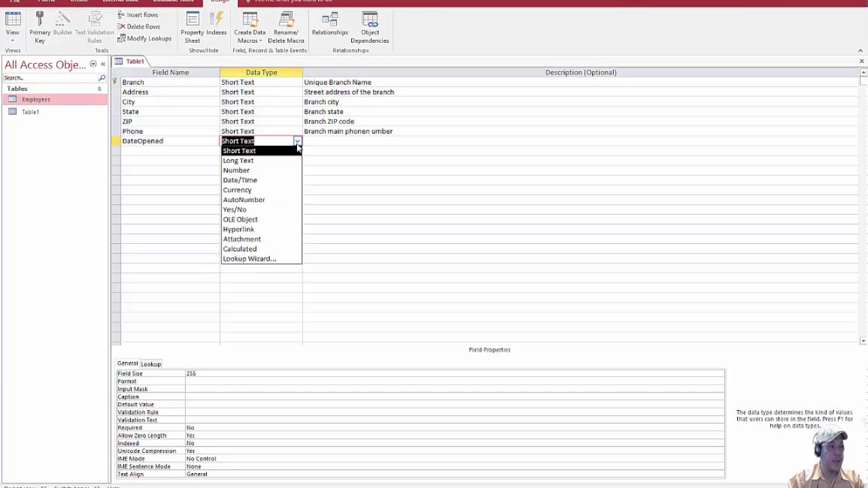Click the Branch field name cell
Screen dimensions: 868x488
click(x=170, y=82)
